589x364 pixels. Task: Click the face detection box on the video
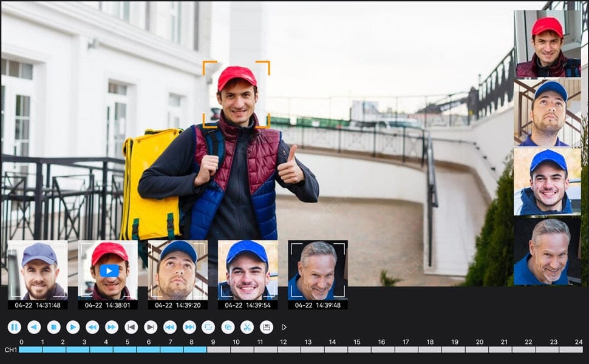(x=236, y=94)
